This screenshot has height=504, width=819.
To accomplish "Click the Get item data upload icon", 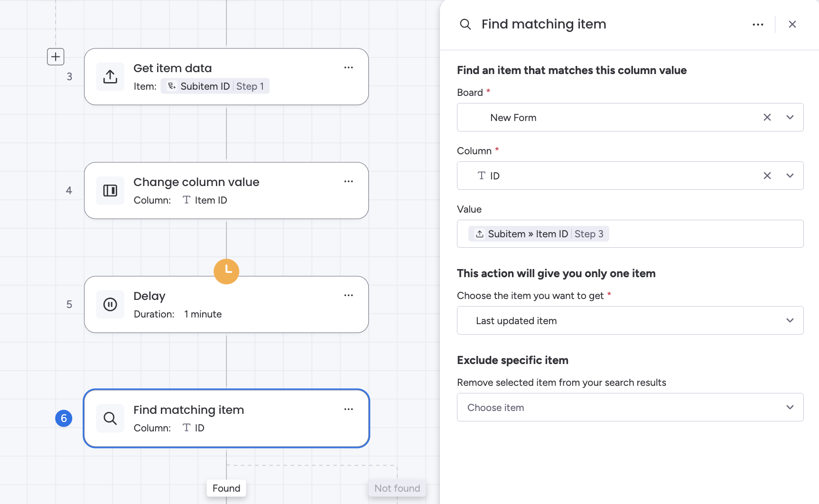I will pyautogui.click(x=110, y=76).
